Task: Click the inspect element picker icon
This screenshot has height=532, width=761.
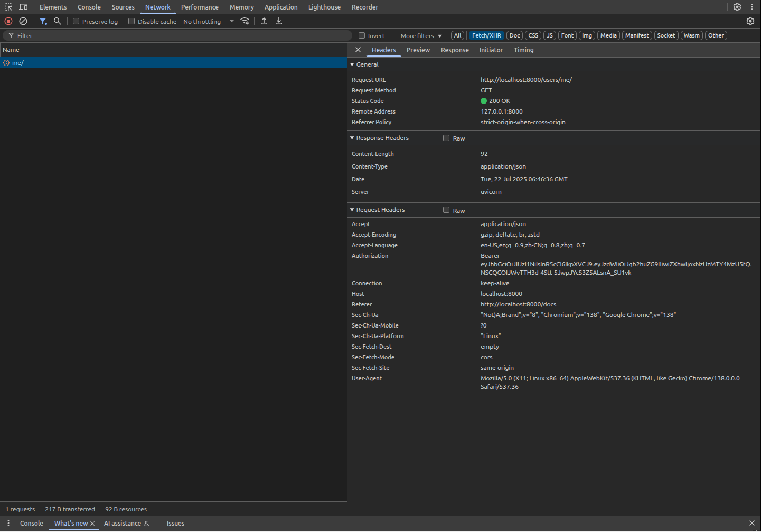Action: coord(8,7)
